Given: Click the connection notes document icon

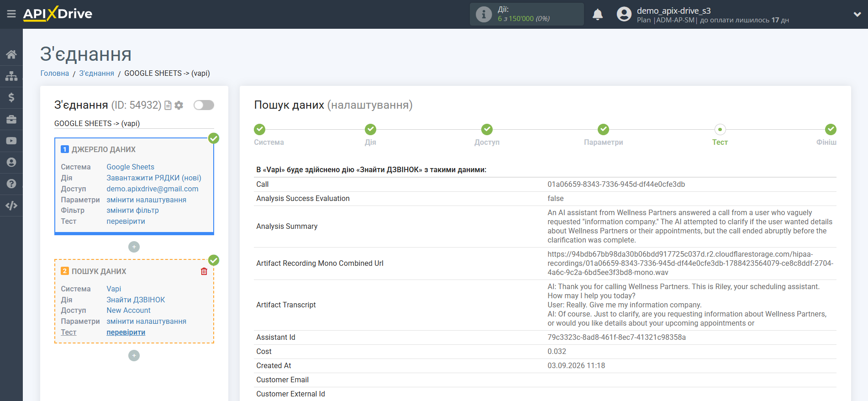Looking at the screenshot, I should (168, 106).
